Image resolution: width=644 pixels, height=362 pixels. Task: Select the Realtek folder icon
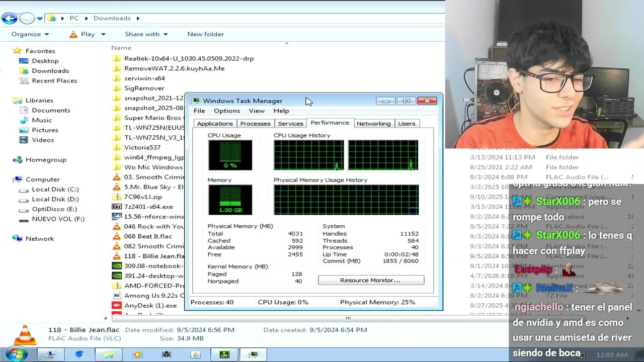[117, 58]
